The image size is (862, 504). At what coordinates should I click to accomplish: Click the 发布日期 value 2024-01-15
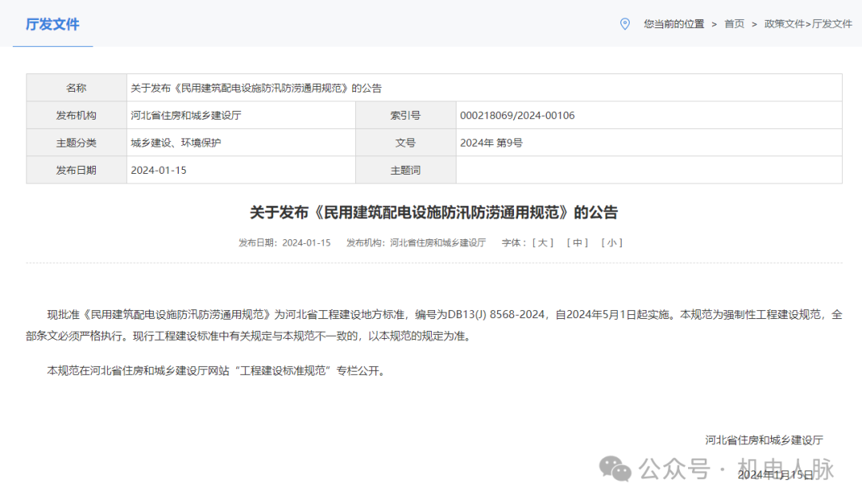pyautogui.click(x=159, y=169)
